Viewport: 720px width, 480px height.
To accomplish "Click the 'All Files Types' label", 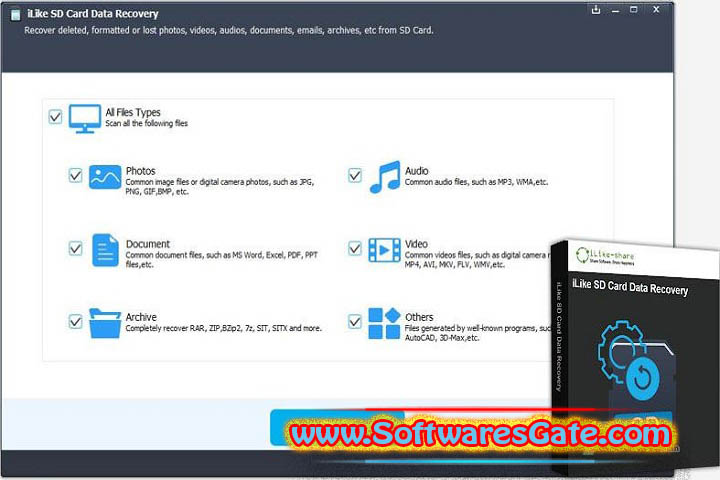I will pyautogui.click(x=133, y=112).
